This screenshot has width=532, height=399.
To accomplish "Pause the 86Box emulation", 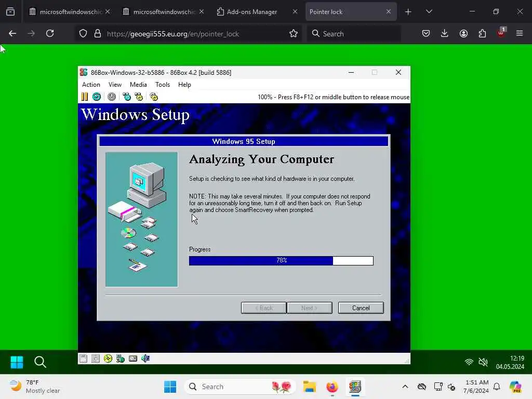I will pyautogui.click(x=85, y=97).
